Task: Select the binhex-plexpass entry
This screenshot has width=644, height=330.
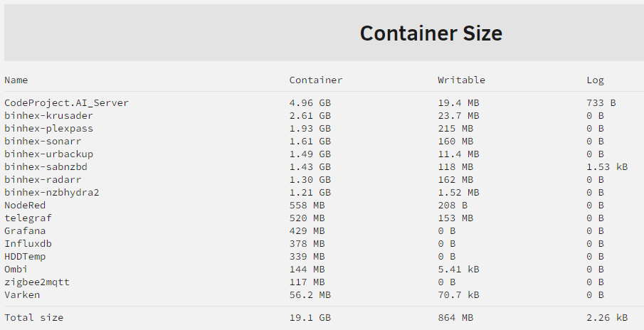Action: click(49, 128)
